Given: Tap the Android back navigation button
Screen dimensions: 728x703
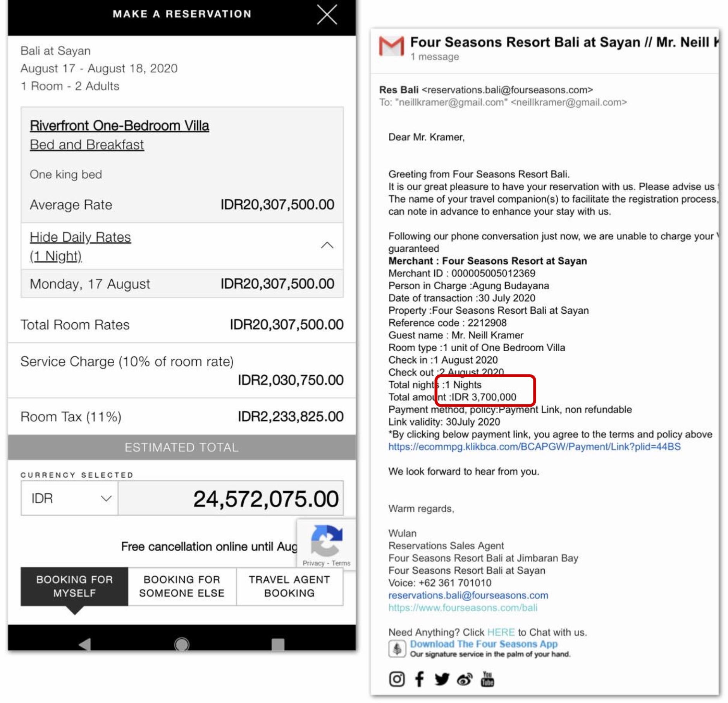Looking at the screenshot, I should (84, 645).
